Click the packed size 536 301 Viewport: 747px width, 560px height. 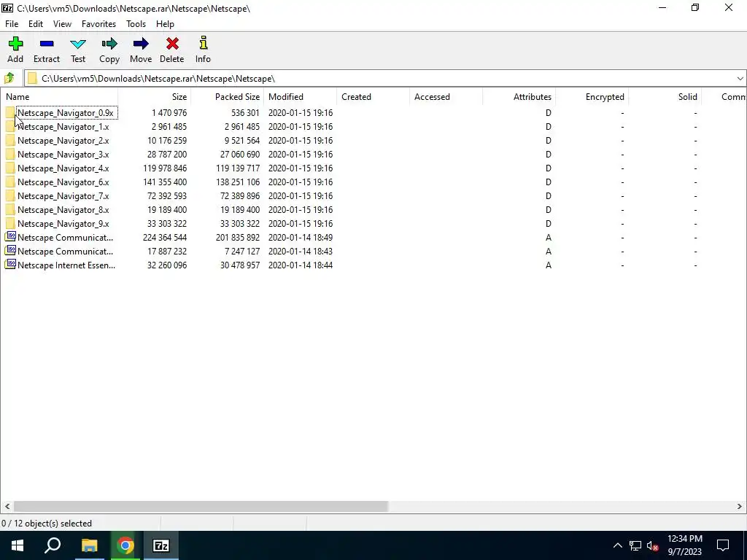coord(245,113)
